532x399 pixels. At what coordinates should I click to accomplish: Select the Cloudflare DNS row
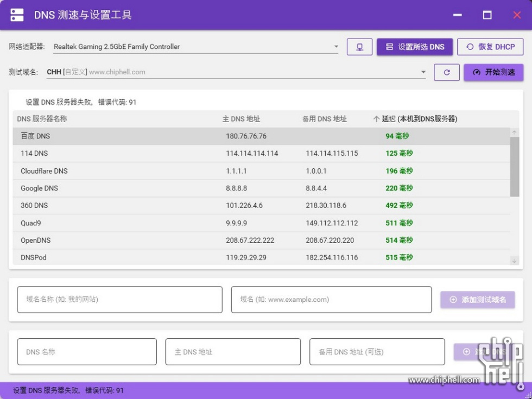coord(261,171)
